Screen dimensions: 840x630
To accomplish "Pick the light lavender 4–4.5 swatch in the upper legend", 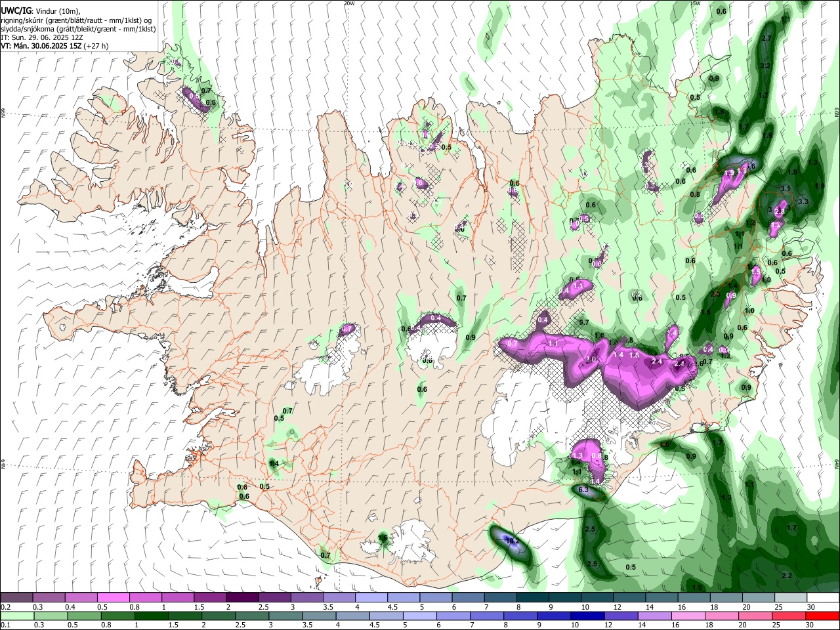I will 371,598.
